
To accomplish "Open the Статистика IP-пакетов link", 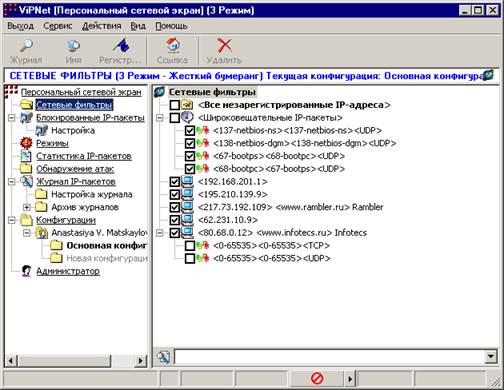I will [84, 156].
